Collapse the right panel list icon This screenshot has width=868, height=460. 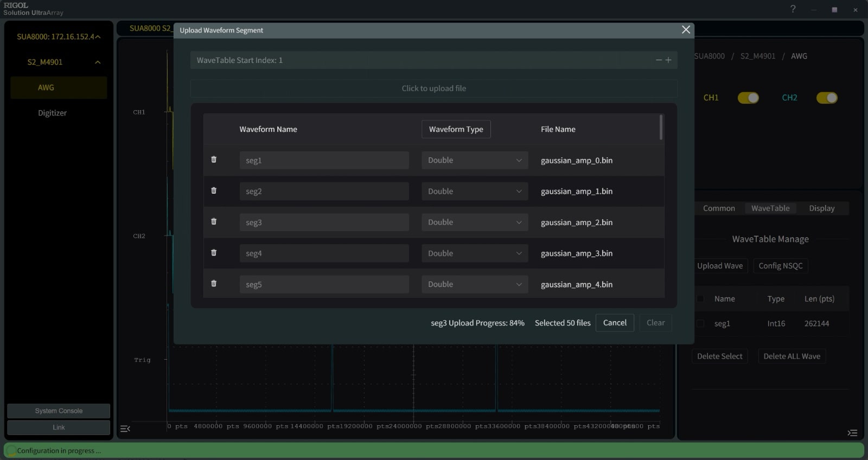tap(852, 433)
